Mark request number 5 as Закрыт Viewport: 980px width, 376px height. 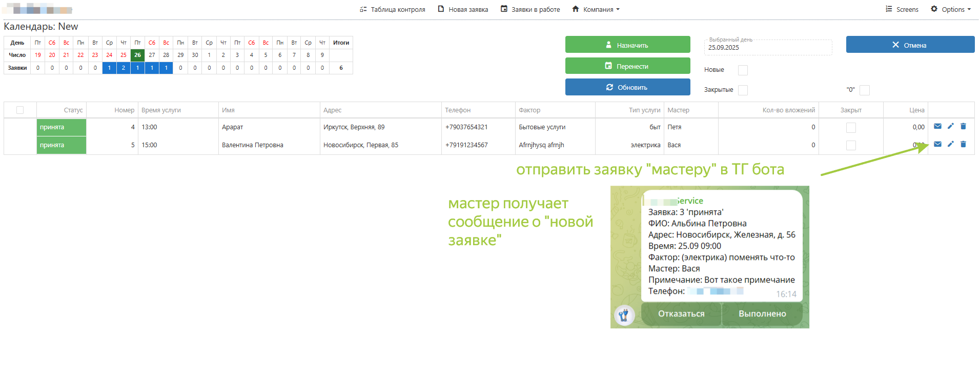pos(851,145)
